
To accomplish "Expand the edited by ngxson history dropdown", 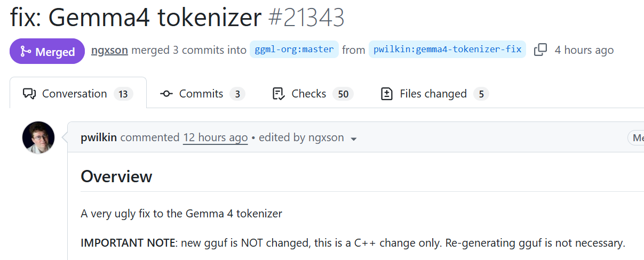I will 353,139.
